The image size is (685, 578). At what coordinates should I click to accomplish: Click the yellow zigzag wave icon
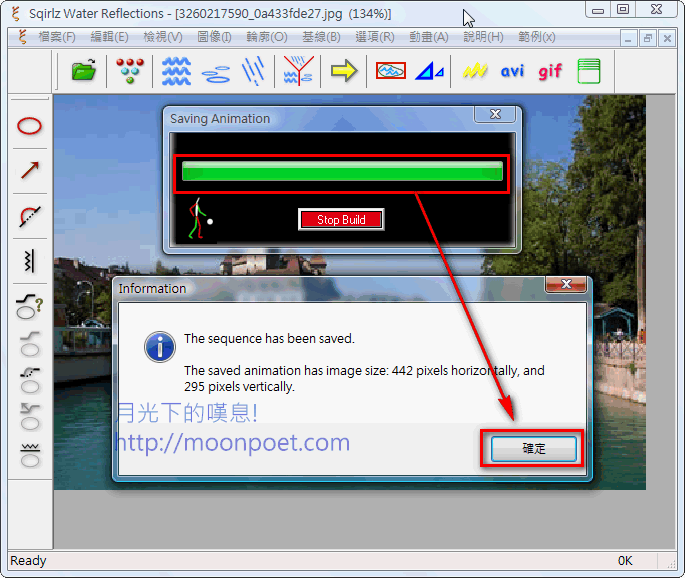(475, 71)
